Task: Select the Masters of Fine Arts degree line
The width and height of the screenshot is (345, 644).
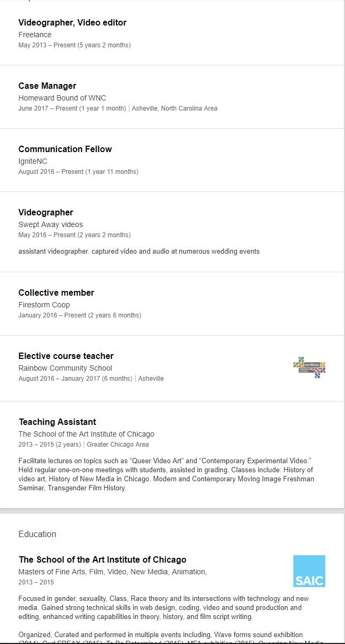Action: point(113,572)
